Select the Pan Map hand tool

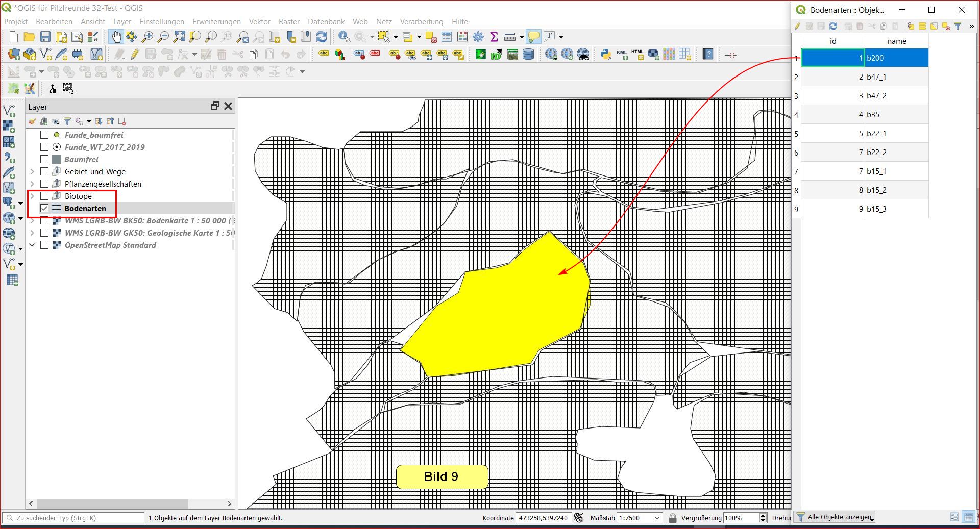[116, 37]
